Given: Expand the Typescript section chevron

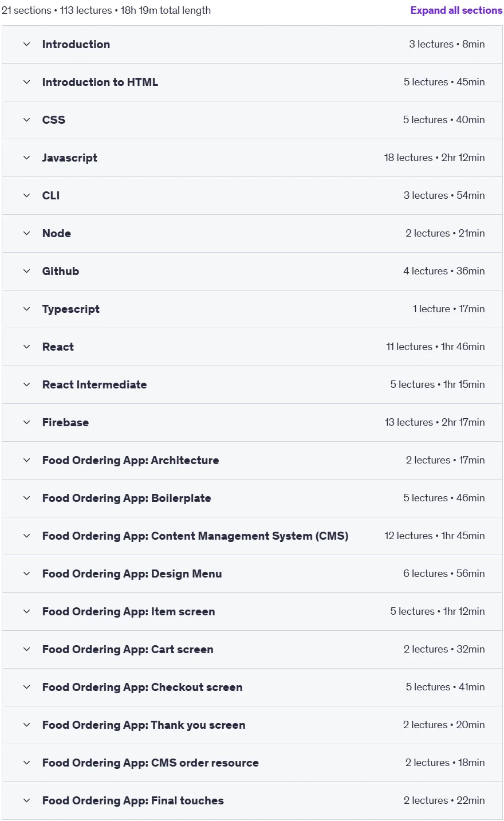Looking at the screenshot, I should tap(26, 309).
